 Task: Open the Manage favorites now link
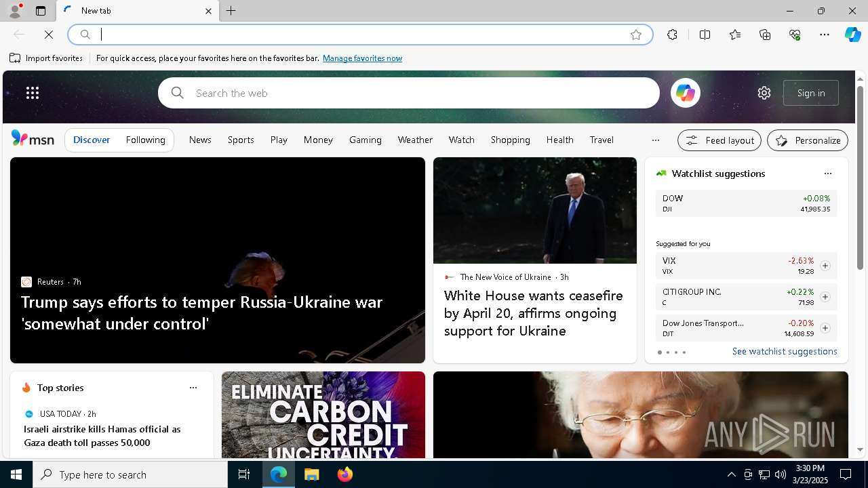click(362, 58)
